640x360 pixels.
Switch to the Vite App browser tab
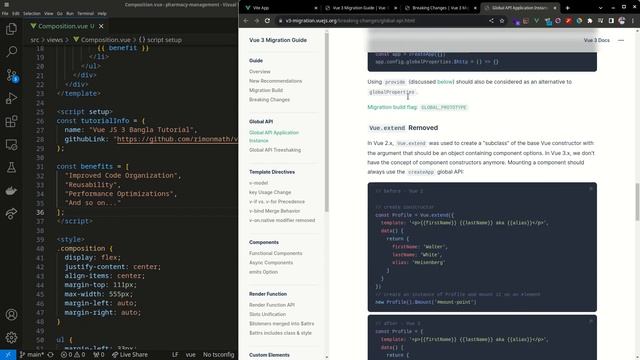pyautogui.click(x=281, y=8)
